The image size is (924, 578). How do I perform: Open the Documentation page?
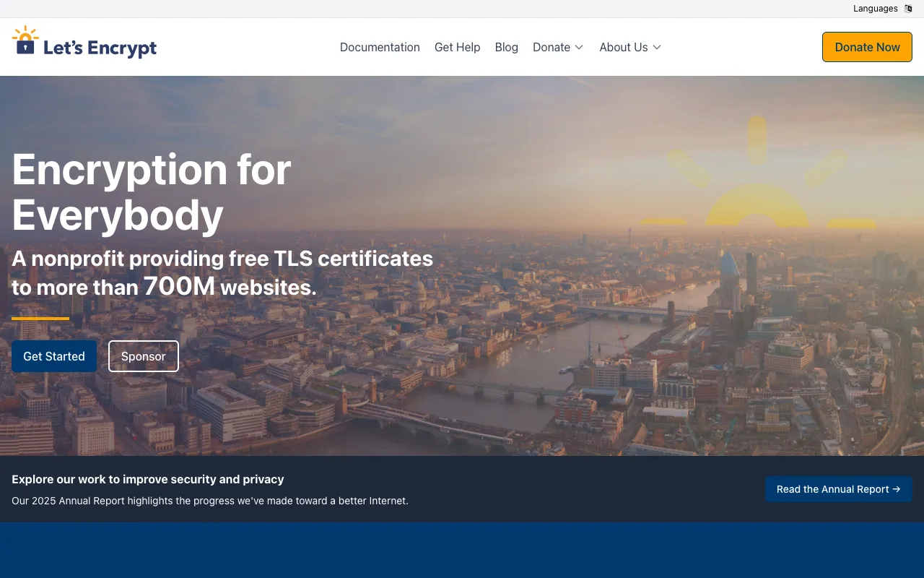[x=380, y=47]
